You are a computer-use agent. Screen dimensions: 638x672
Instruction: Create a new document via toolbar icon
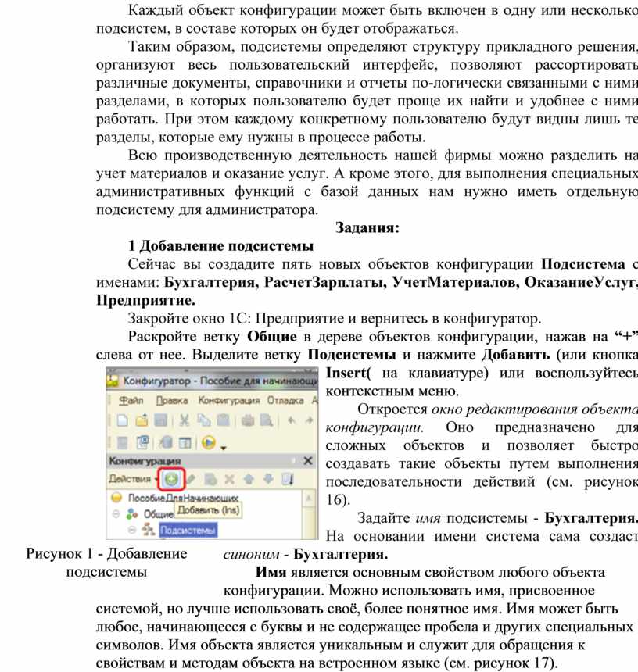122,420
